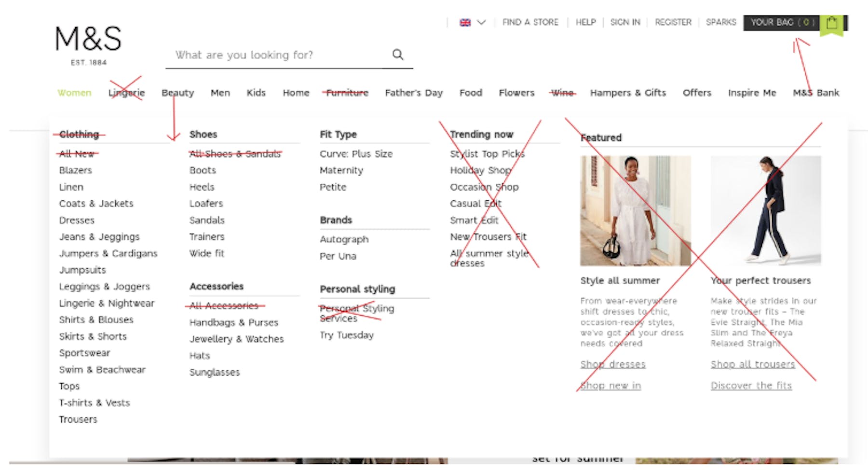Click Wide fit shoes
Viewport: 868px width, 470px height.
206,253
